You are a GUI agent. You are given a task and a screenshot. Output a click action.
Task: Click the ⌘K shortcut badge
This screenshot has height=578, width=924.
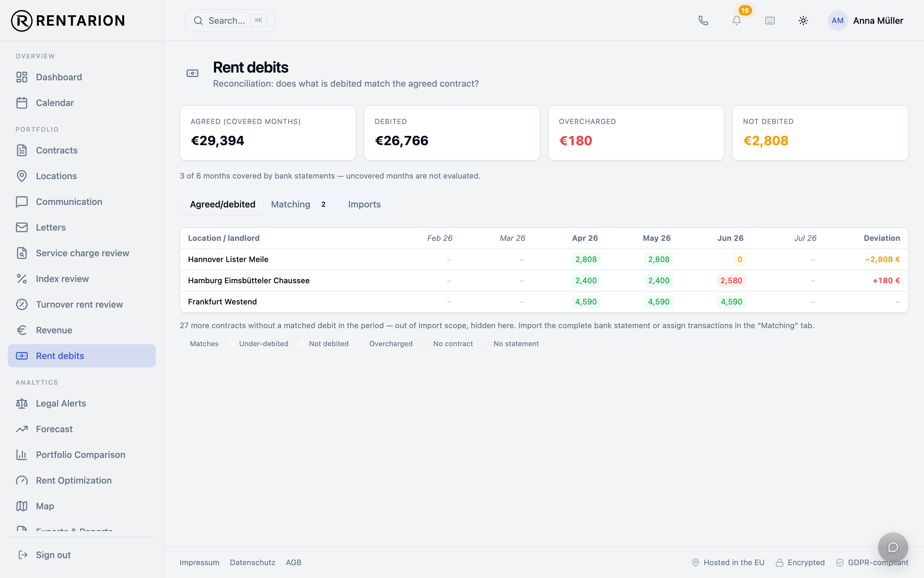[x=259, y=21]
